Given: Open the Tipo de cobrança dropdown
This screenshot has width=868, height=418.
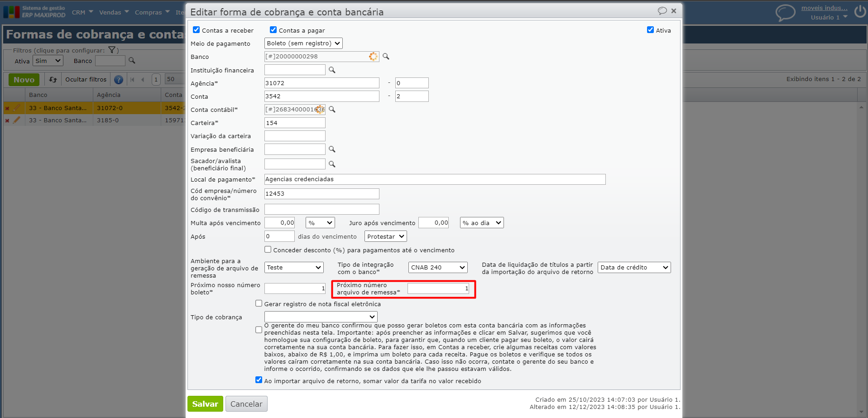Looking at the screenshot, I should click(321, 317).
